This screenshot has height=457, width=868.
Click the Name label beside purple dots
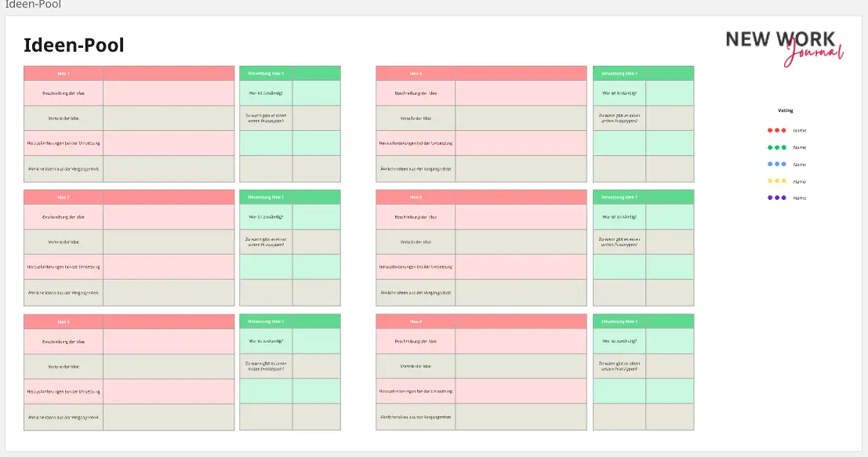coord(799,198)
